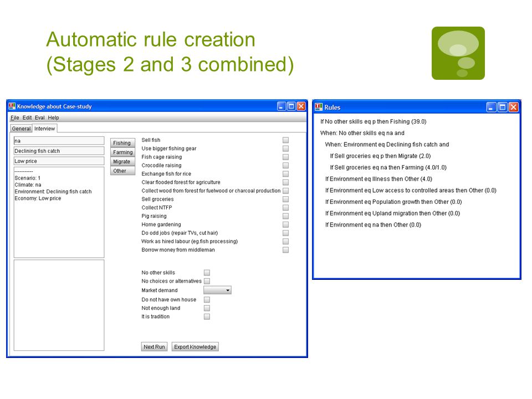Minimize the Rules window
This screenshot has width=532, height=399.
pos(492,107)
